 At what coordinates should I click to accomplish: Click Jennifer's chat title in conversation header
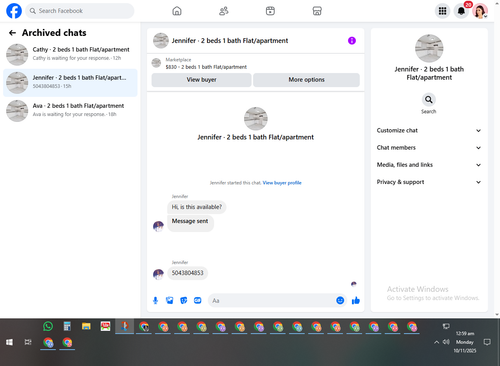(x=230, y=41)
